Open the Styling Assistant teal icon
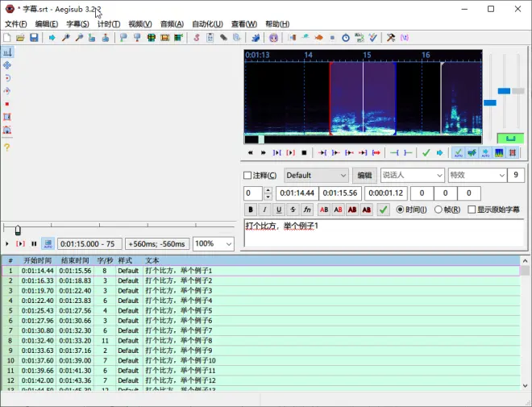 point(305,38)
